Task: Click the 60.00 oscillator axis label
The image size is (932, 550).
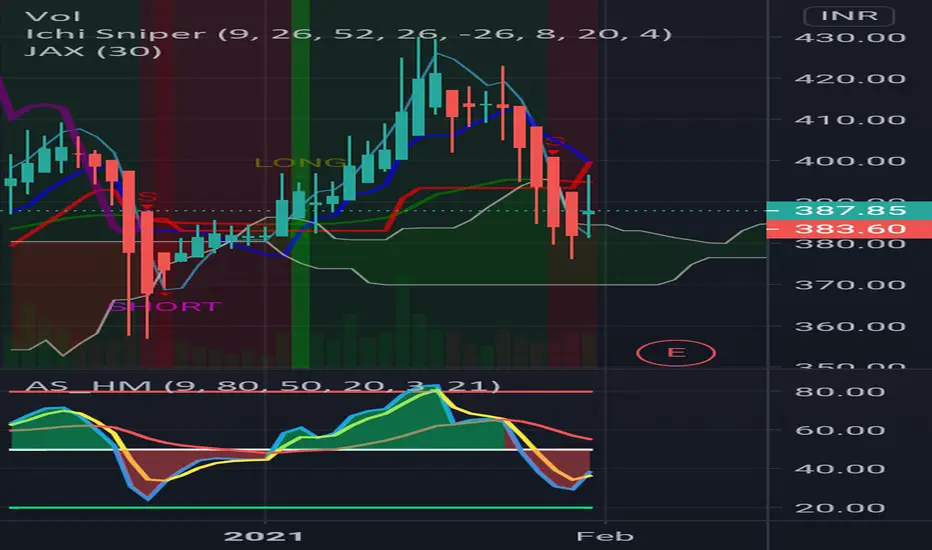Action: (840, 430)
